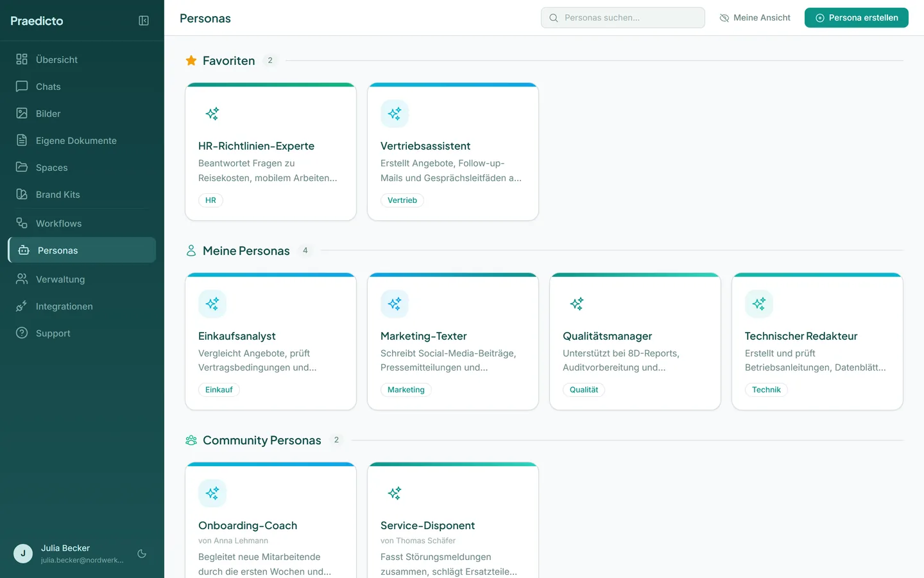The height and width of the screenshot is (578, 924).
Task: Select the Vertrieb tag on Vertriebsassistent
Action: (402, 200)
